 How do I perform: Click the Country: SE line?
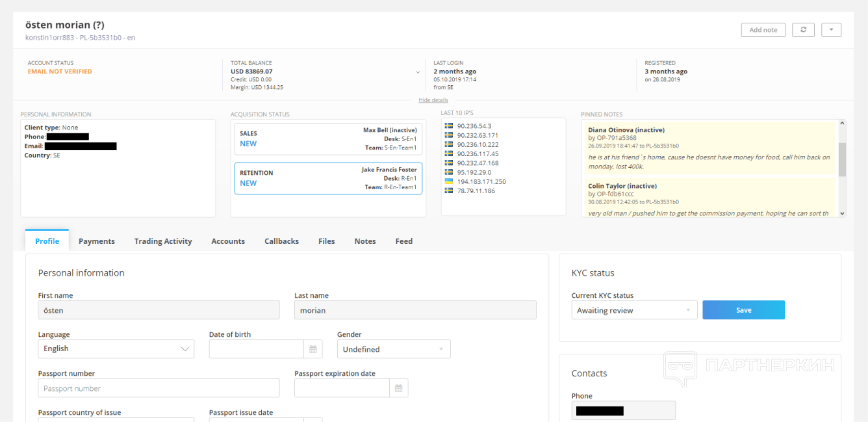coord(42,155)
